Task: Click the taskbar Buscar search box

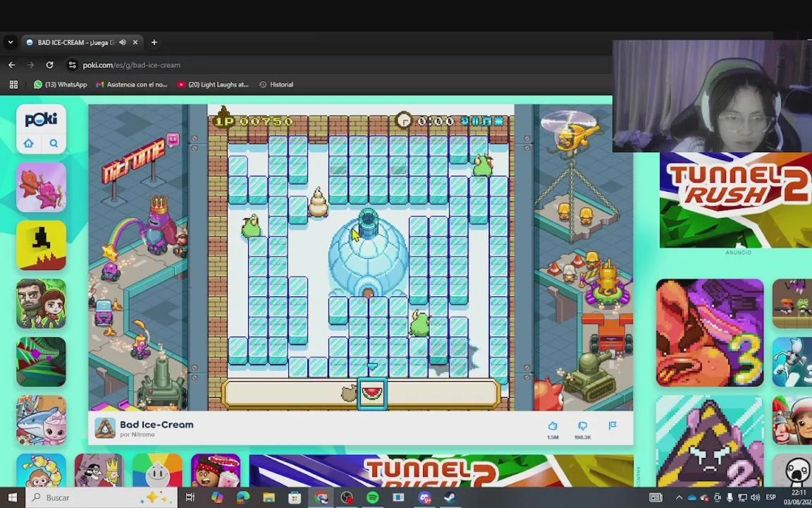Action: point(101,497)
